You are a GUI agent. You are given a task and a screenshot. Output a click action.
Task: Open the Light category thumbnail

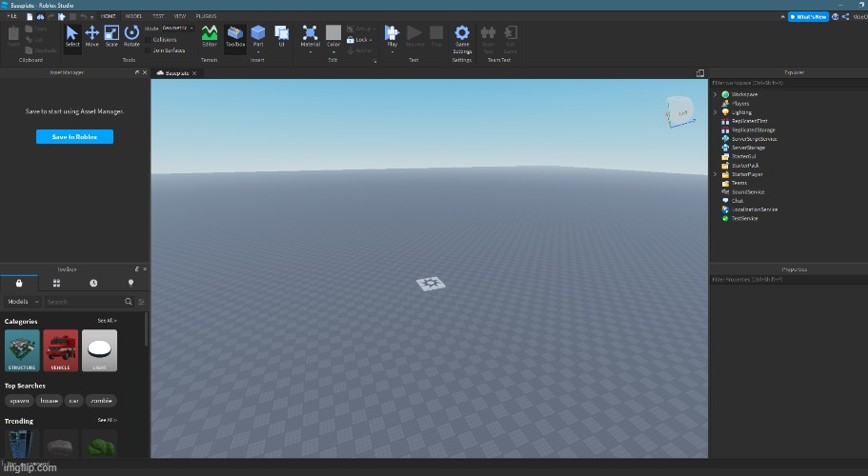point(100,350)
